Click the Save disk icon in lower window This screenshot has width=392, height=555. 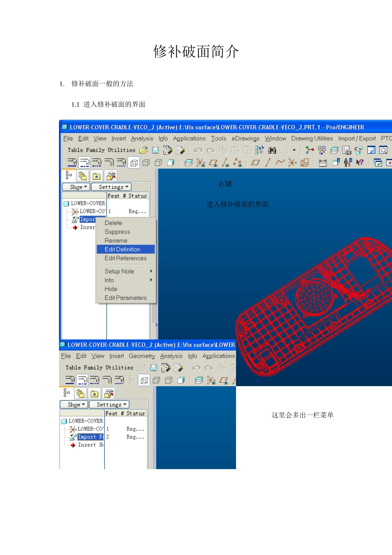click(x=153, y=368)
